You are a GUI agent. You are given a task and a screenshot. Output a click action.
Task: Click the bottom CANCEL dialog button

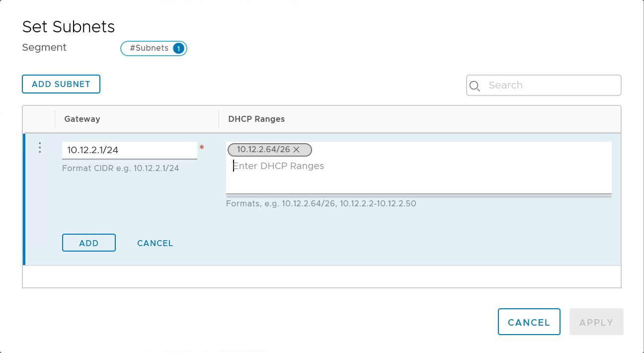529,322
